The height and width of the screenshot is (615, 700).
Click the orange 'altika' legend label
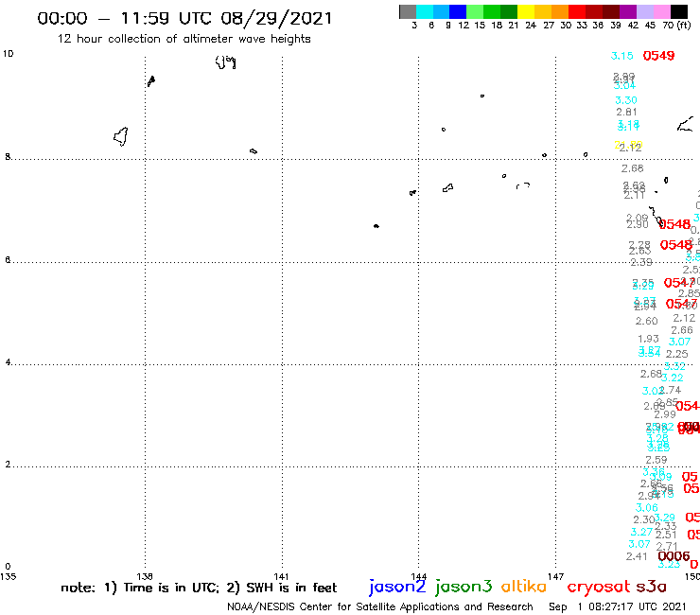tap(523, 586)
